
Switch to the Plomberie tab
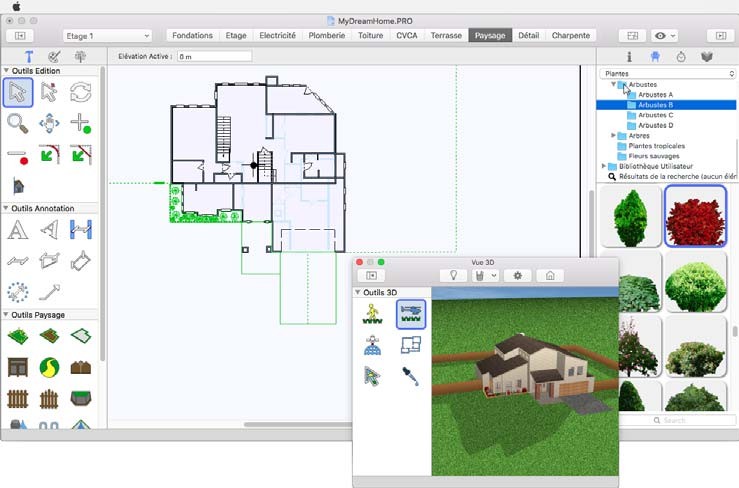[327, 35]
